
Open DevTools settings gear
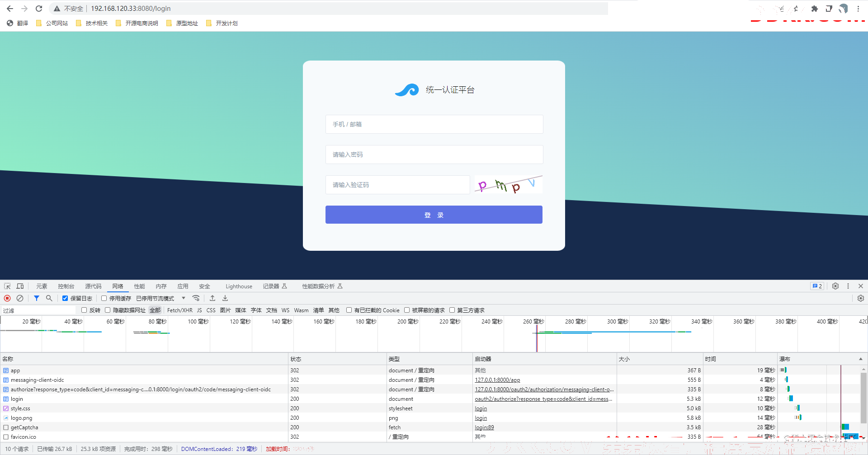[x=835, y=286]
